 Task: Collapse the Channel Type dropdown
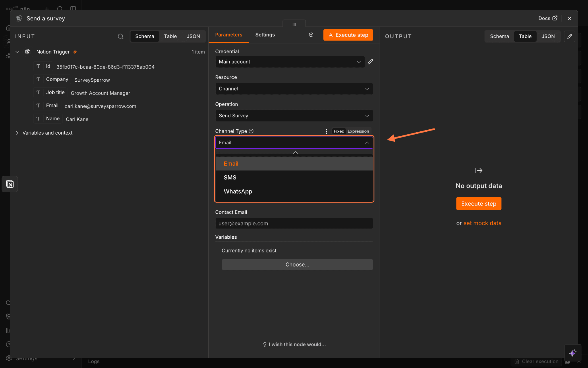(x=367, y=143)
